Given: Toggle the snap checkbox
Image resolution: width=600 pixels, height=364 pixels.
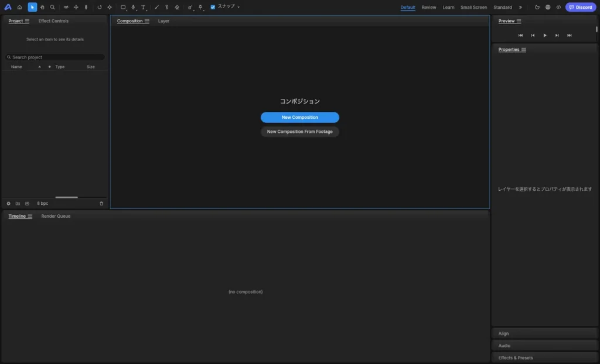Looking at the screenshot, I should coord(213,7).
